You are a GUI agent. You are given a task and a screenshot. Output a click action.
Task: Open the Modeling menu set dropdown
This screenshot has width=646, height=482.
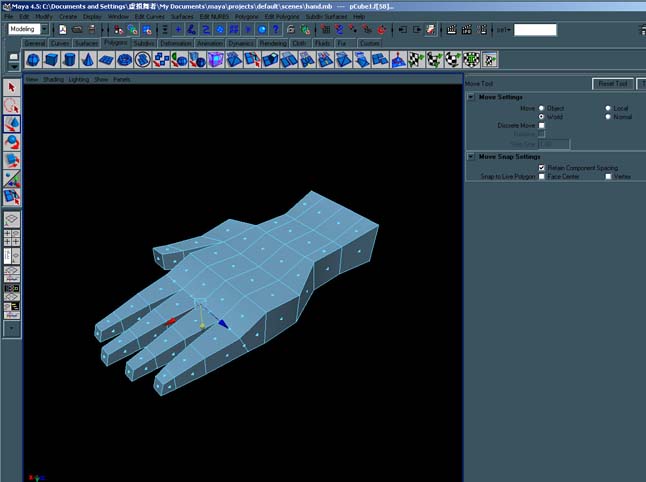pyautogui.click(x=44, y=29)
